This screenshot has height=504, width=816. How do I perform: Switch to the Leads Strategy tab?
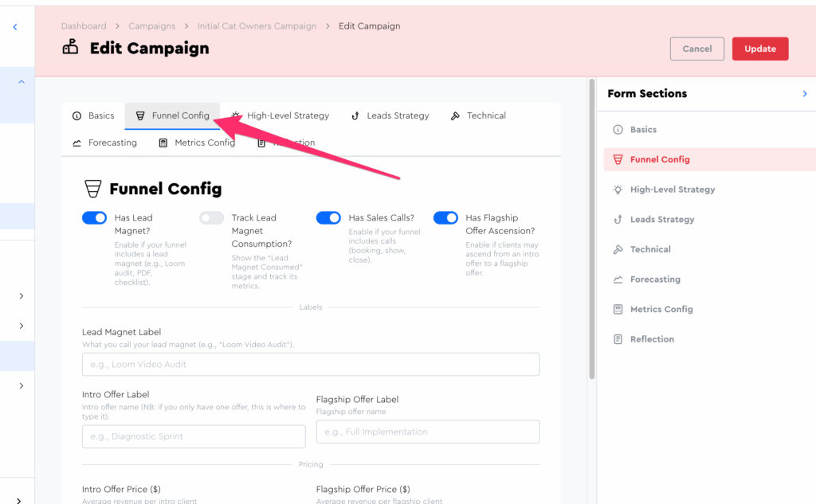pyautogui.click(x=390, y=115)
